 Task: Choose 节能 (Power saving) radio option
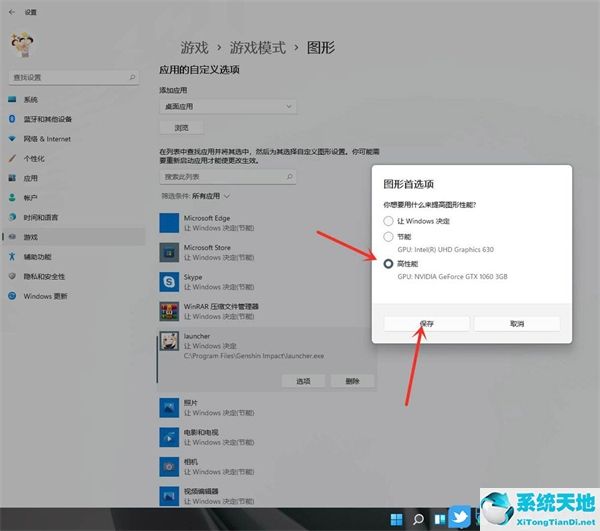[388, 237]
